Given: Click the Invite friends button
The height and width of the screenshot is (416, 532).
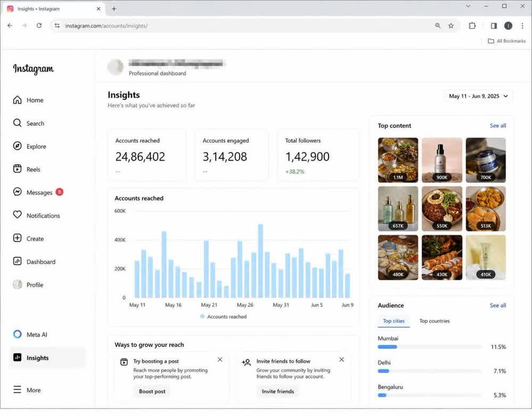Looking at the screenshot, I should [x=278, y=391].
